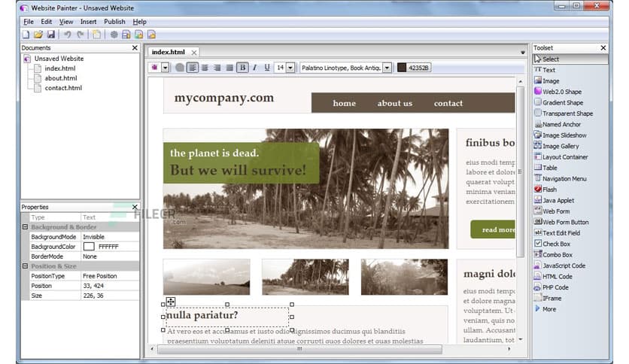Image resolution: width=629 pixels, height=364 pixels.
Task: Click the green read more button on page
Action: point(493,229)
